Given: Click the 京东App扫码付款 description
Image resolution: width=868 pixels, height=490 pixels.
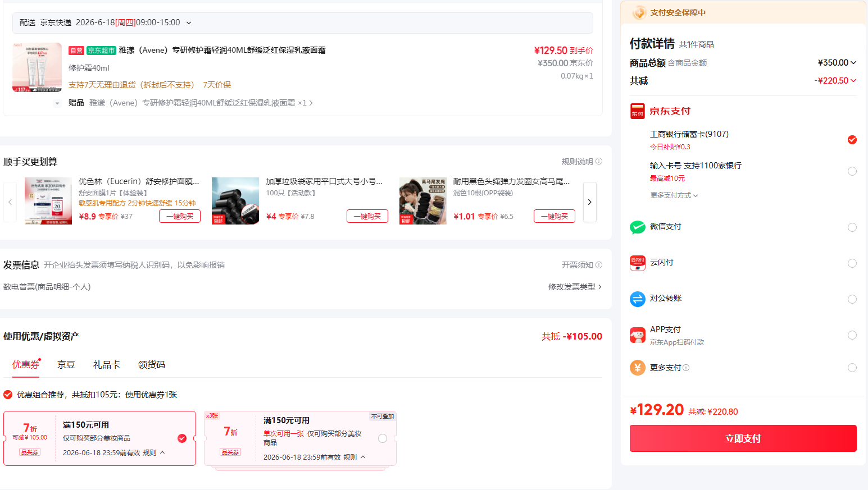Looking at the screenshot, I should (x=677, y=342).
